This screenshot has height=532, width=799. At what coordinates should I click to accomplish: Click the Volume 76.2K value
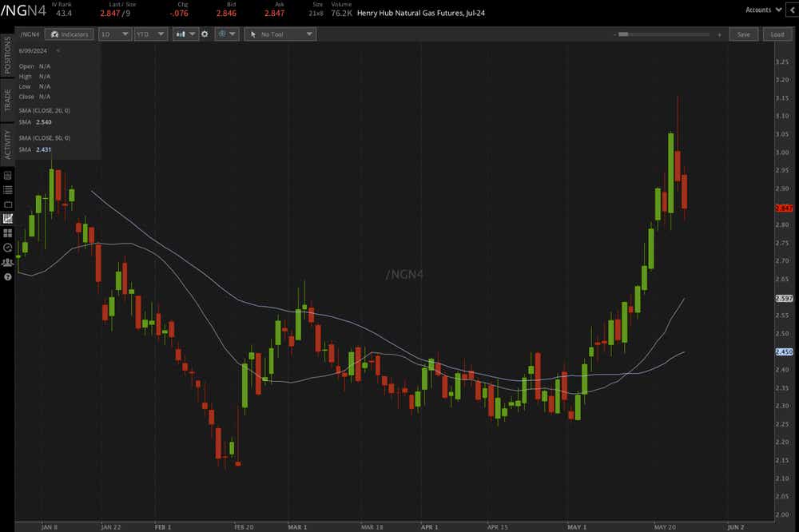[341, 14]
